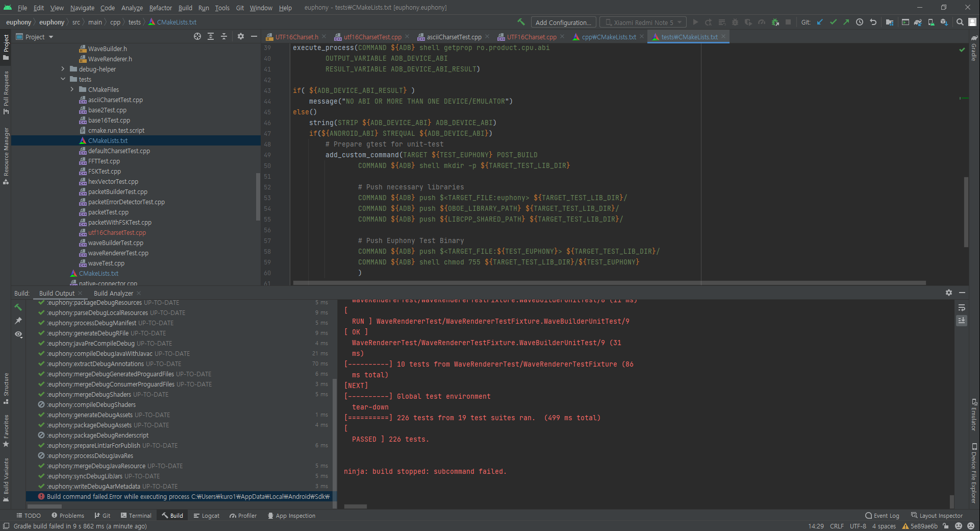
Task: Click the Search Everywhere magnifier icon
Action: (x=960, y=22)
